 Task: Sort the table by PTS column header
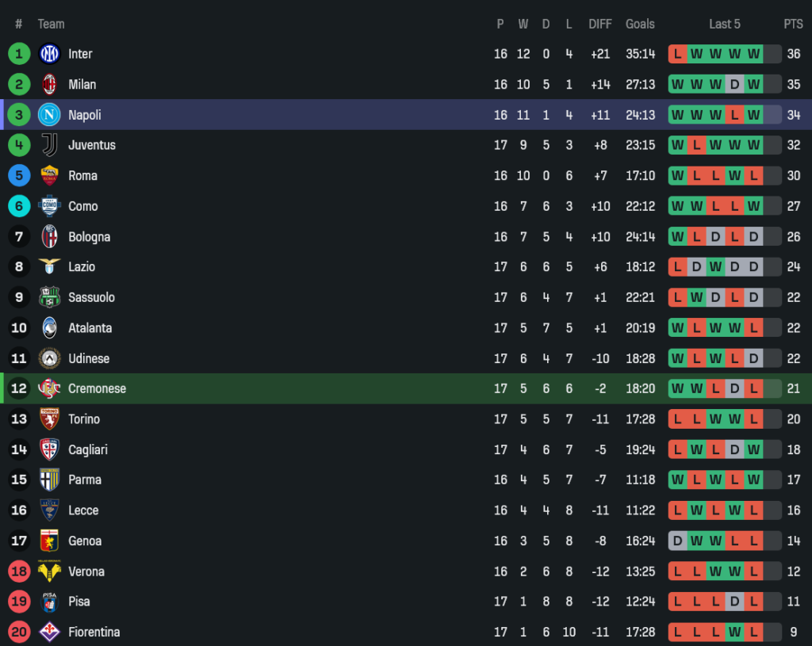pyautogui.click(x=793, y=24)
